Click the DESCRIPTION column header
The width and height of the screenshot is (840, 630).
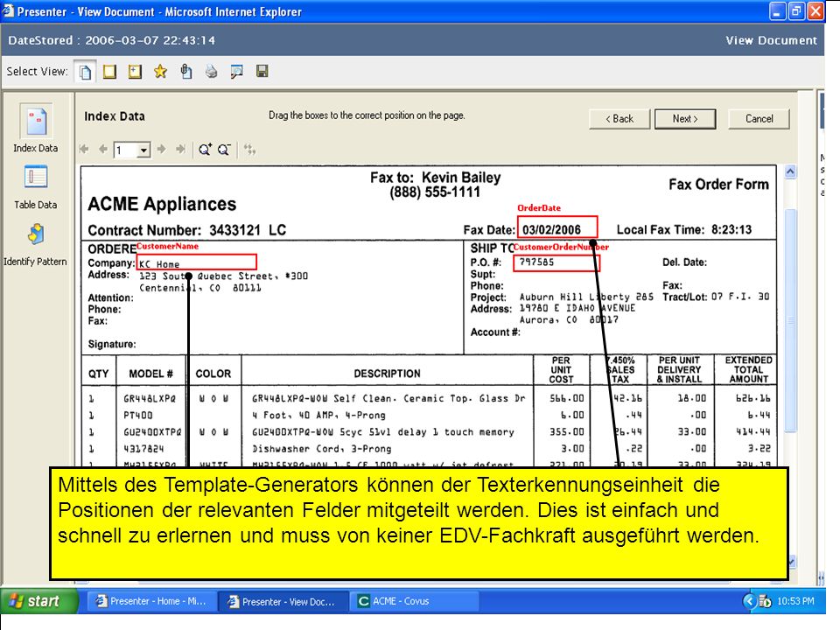(387, 374)
